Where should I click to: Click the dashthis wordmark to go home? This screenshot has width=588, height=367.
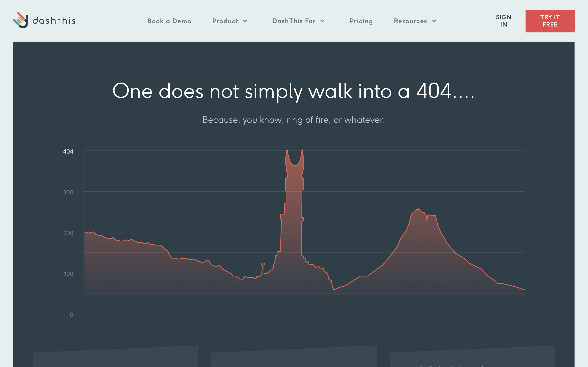point(54,21)
